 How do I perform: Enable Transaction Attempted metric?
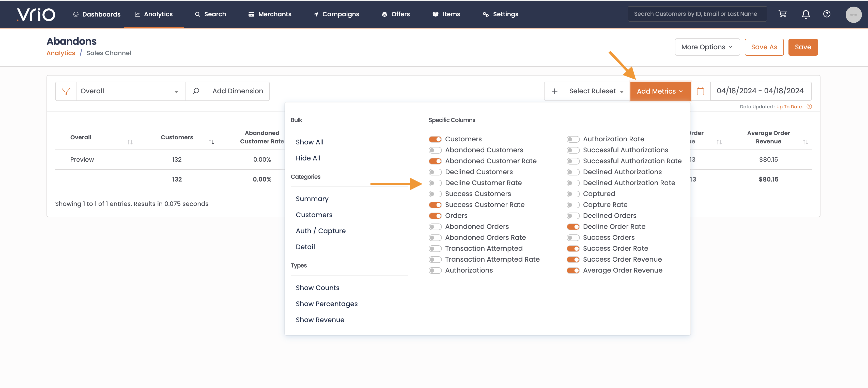[x=435, y=249]
